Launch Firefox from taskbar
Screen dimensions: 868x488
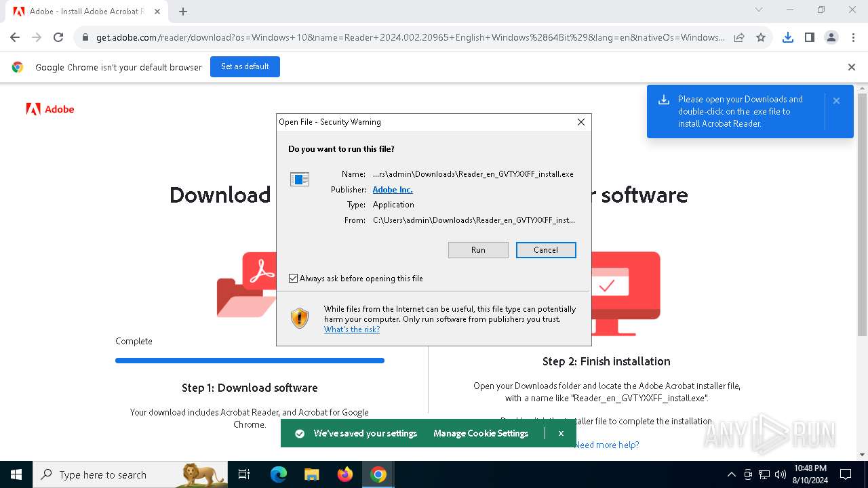345,474
